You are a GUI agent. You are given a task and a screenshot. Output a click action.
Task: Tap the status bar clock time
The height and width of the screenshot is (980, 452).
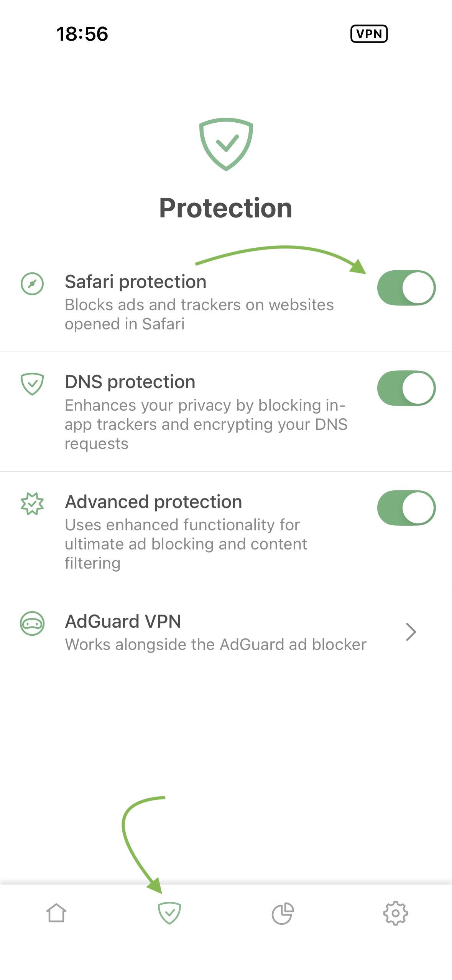(82, 34)
